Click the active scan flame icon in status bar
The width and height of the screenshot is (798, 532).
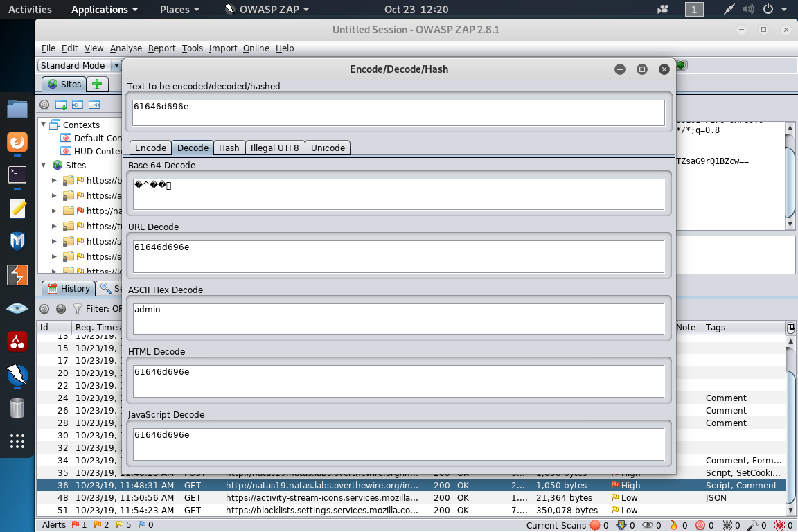click(x=674, y=525)
